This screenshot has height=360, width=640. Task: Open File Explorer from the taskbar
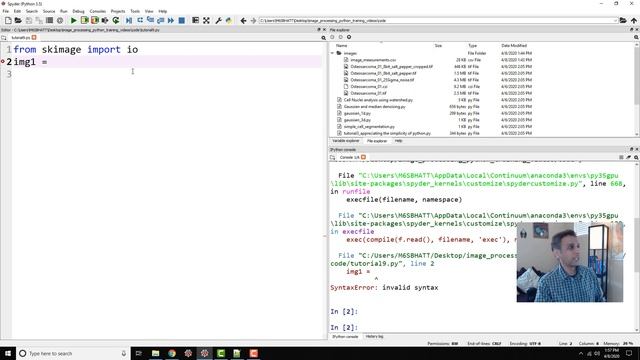[x=156, y=353]
